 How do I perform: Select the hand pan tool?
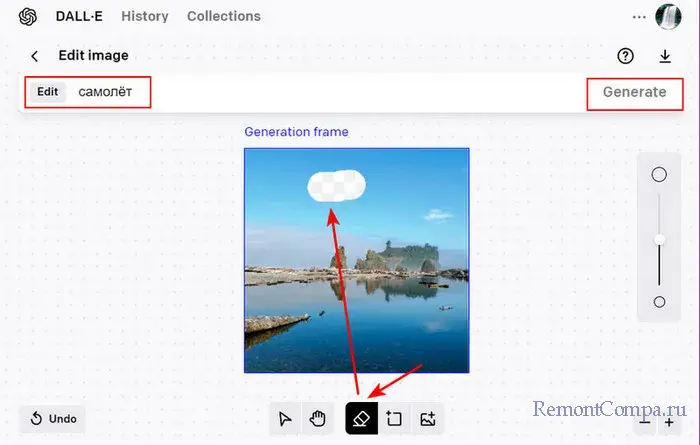pyautogui.click(x=318, y=419)
